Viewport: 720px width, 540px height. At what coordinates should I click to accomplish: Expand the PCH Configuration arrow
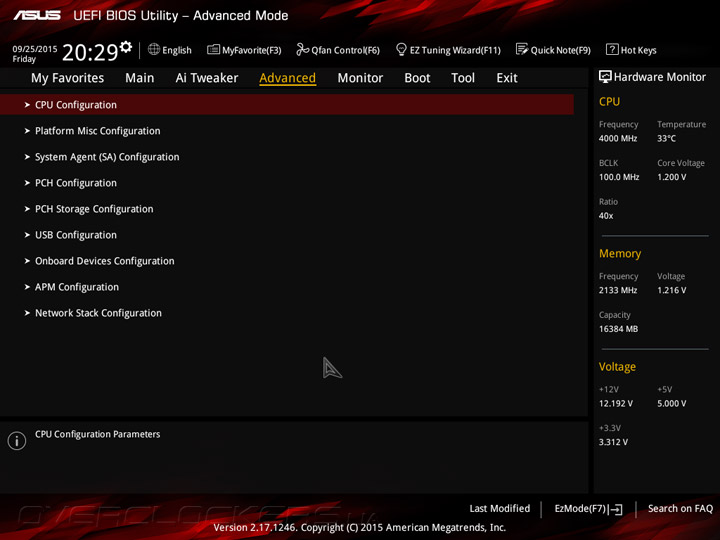[27, 183]
